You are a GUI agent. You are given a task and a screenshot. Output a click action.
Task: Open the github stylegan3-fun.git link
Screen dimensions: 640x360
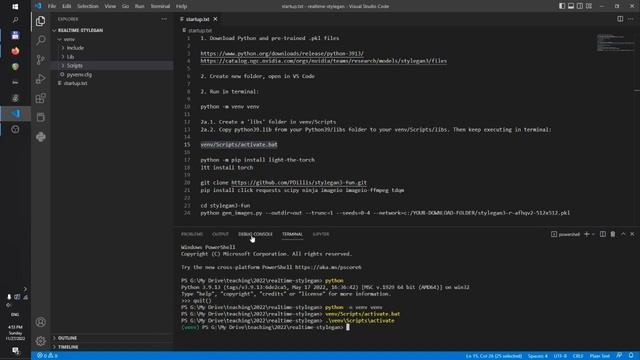(x=299, y=183)
